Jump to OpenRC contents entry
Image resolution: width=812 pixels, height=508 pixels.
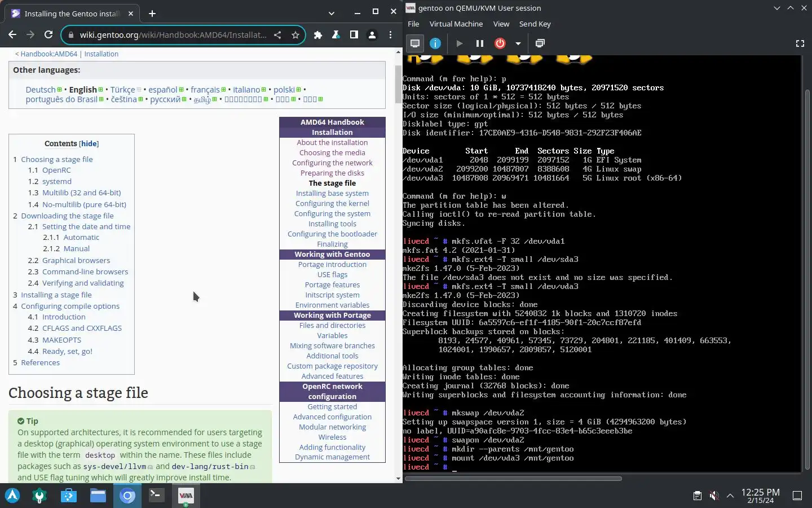(x=56, y=170)
